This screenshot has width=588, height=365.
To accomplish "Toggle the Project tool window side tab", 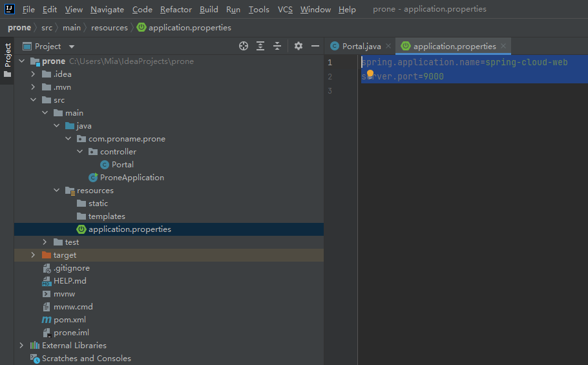I will (7, 61).
